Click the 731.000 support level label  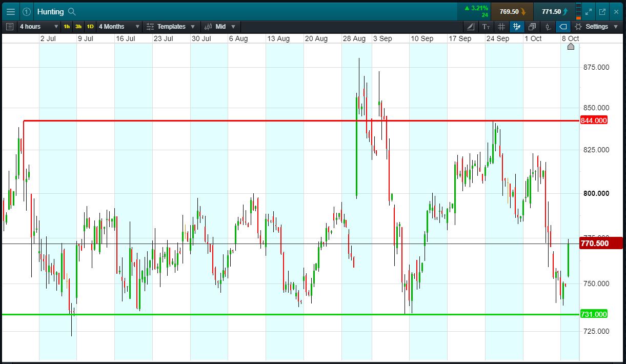coord(594,314)
